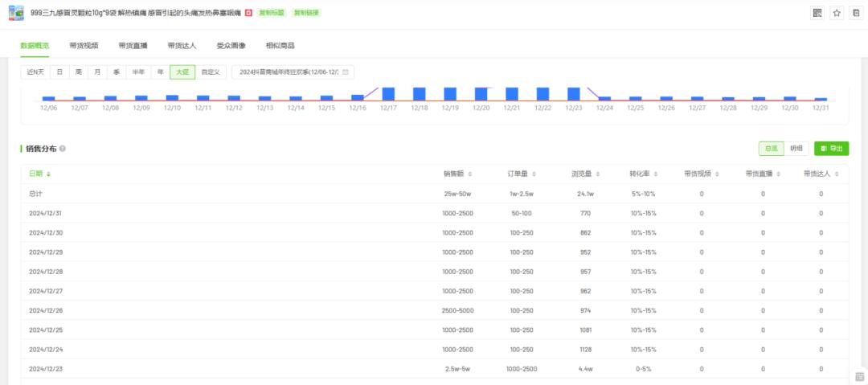This screenshot has height=385, width=868.
Task: Click help icon next to 销售分布
Action: pyautogui.click(x=63, y=149)
